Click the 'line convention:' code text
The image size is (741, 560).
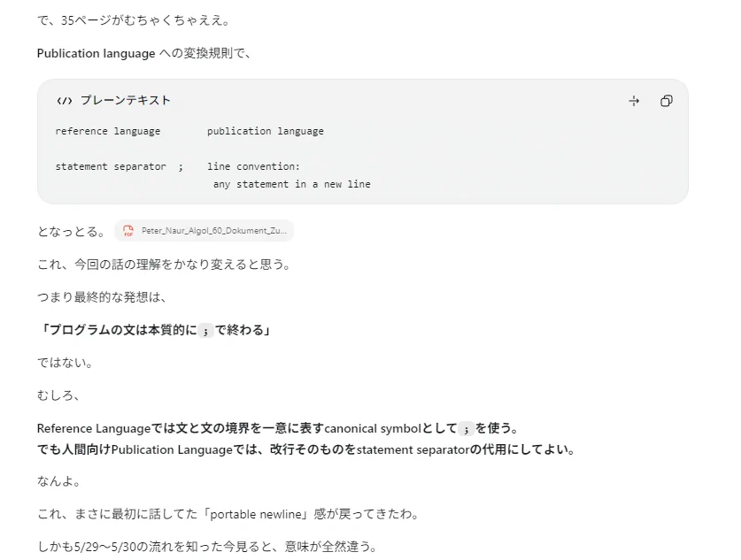click(x=253, y=166)
